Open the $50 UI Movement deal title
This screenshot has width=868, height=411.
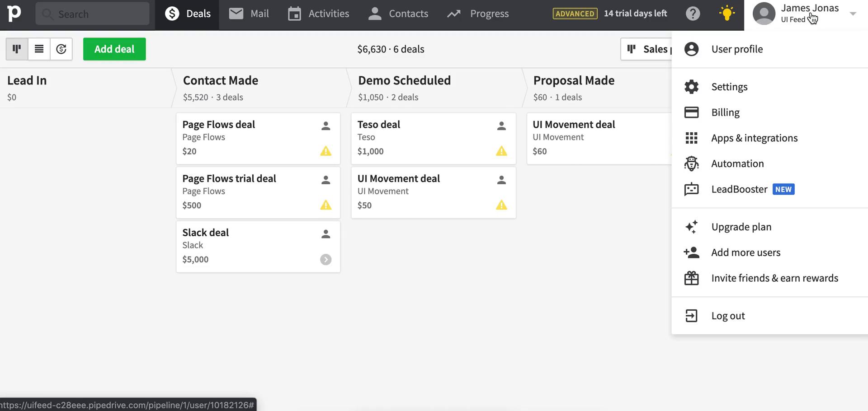click(x=399, y=179)
